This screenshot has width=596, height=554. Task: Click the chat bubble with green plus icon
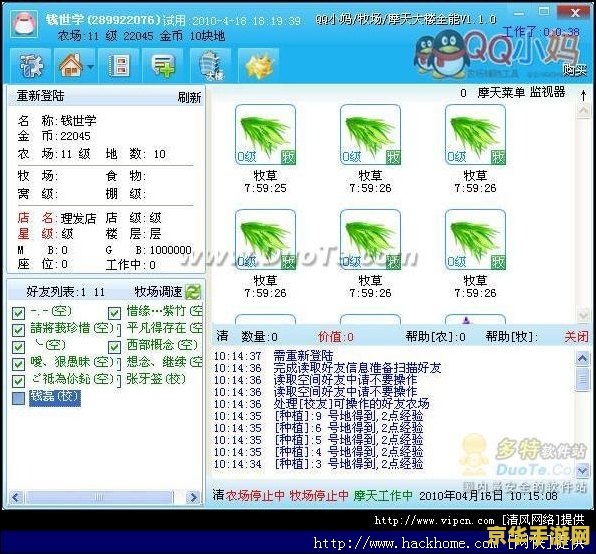(x=163, y=66)
